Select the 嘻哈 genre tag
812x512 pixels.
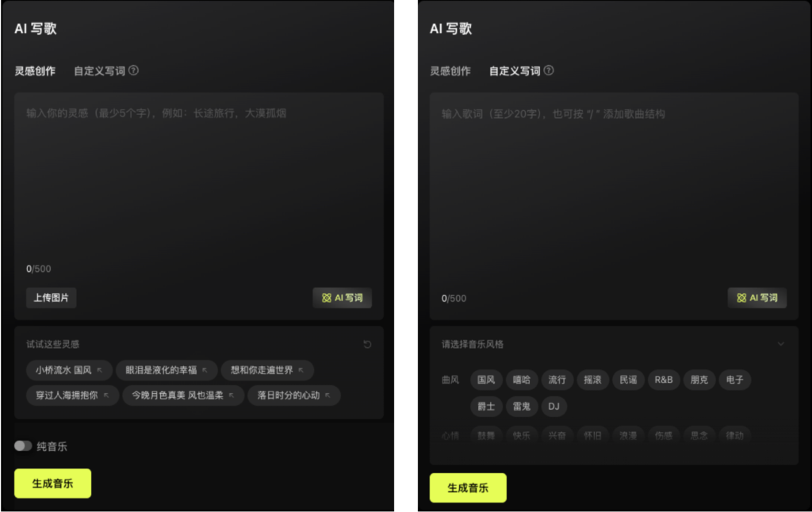(x=522, y=380)
